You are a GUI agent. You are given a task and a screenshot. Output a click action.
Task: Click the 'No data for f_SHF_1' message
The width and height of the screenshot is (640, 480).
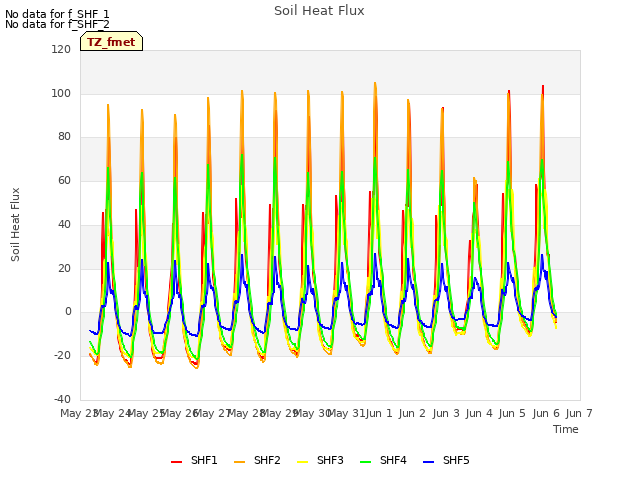tap(57, 14)
